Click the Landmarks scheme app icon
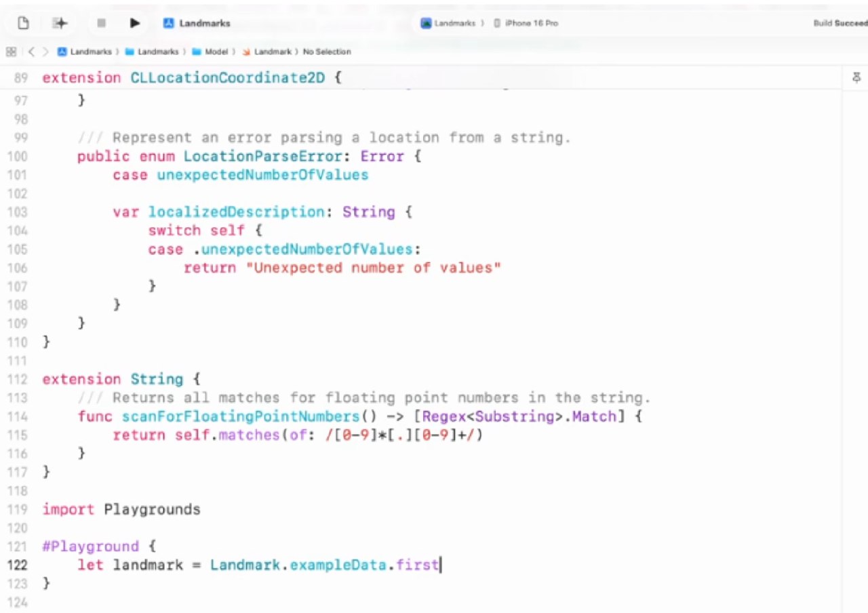The width and height of the screenshot is (868, 613). click(x=426, y=23)
